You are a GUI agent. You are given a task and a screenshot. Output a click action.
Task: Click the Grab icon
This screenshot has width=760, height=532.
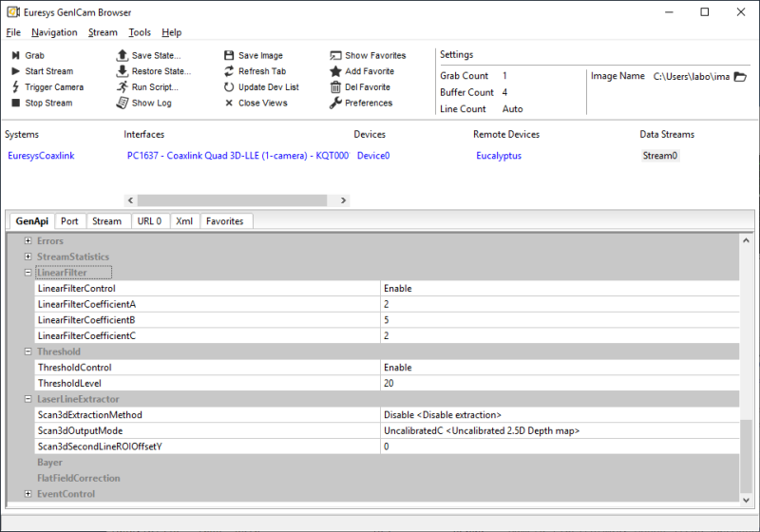16,55
